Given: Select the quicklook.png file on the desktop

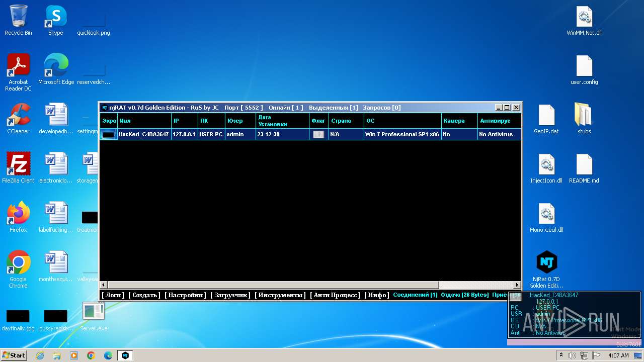Looking at the screenshot, I should [94, 21].
